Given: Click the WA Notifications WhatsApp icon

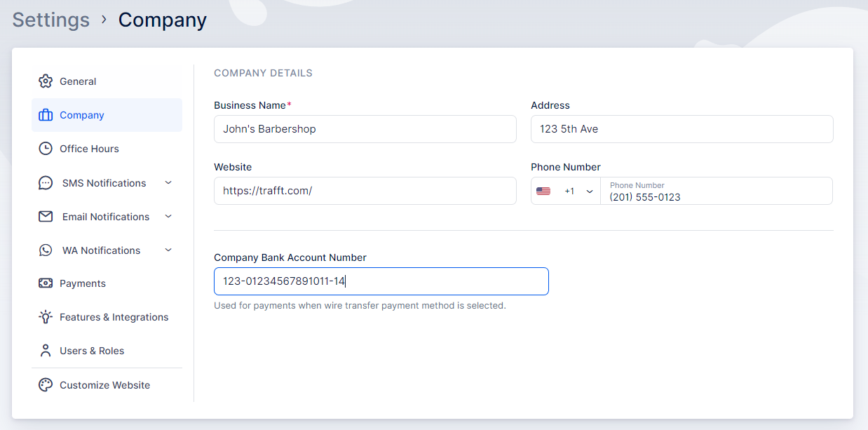Looking at the screenshot, I should pyautogui.click(x=46, y=250).
